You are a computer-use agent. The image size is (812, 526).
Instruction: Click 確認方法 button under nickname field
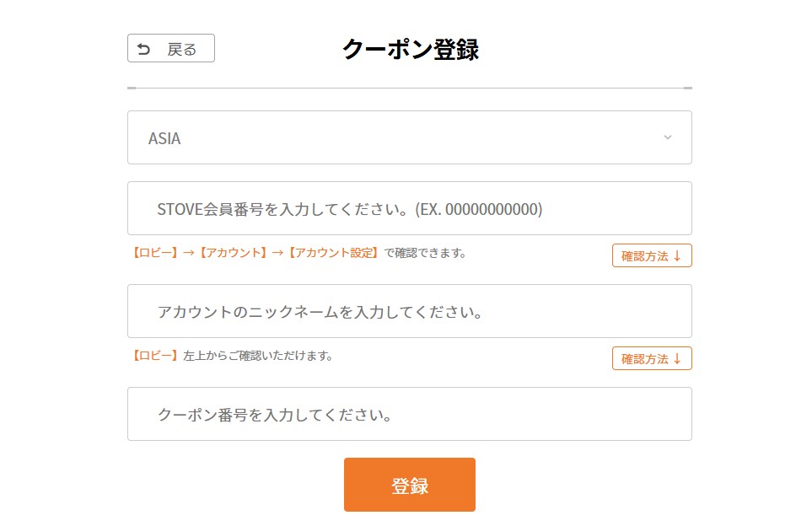(652, 358)
